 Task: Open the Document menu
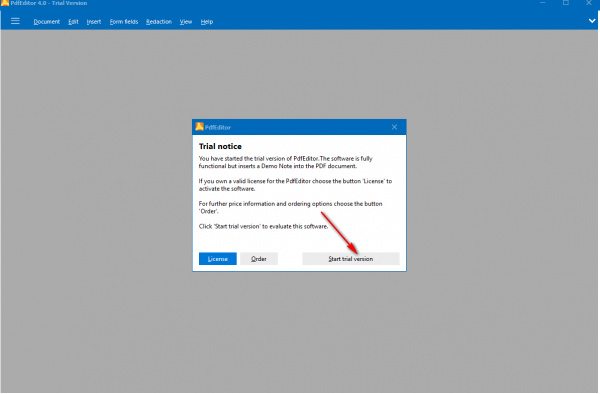pos(47,22)
